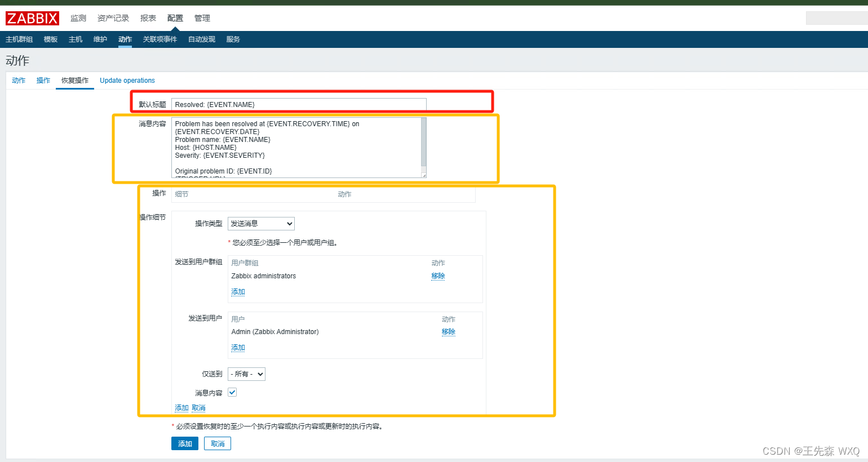Open the 监测 top menu
868x462 pixels.
78,18
